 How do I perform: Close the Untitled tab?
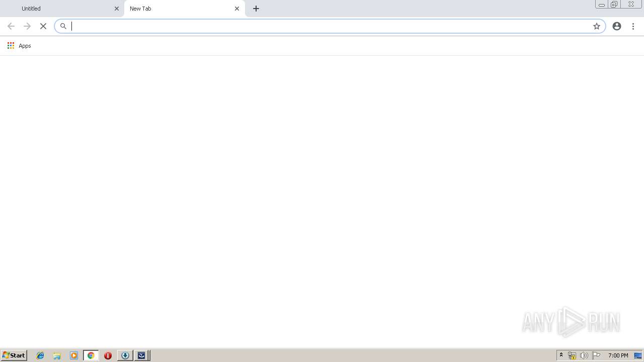pyautogui.click(x=117, y=9)
